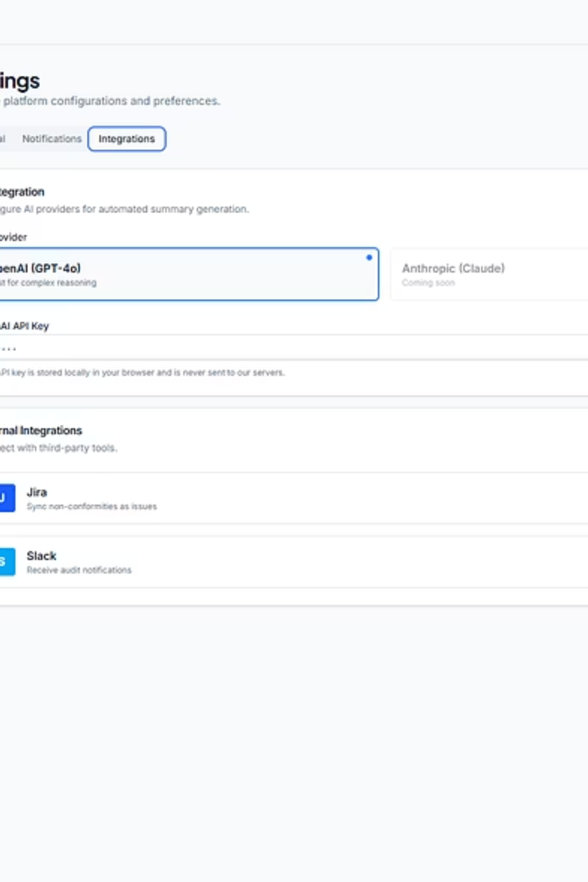This screenshot has height=882, width=588.
Task: Click 'Receive audit notifications' text
Action: pyautogui.click(x=79, y=570)
